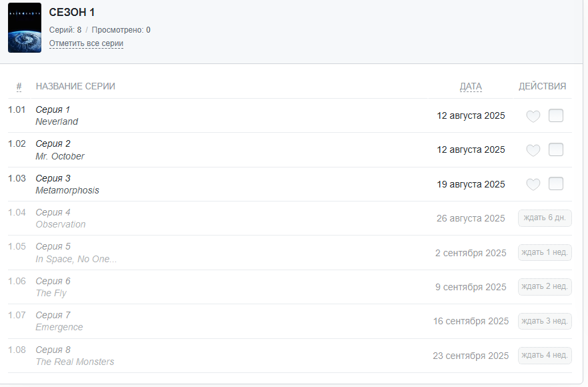The width and height of the screenshot is (588, 387).
Task: Click the 'ждать 4 нед.' wait badge
Action: coord(545,356)
